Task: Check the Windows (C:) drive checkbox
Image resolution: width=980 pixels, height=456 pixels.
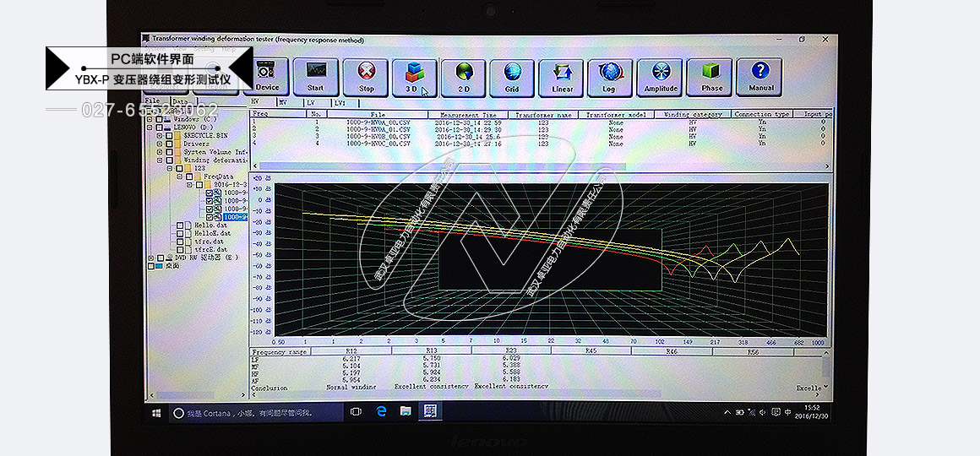Action: (x=160, y=119)
